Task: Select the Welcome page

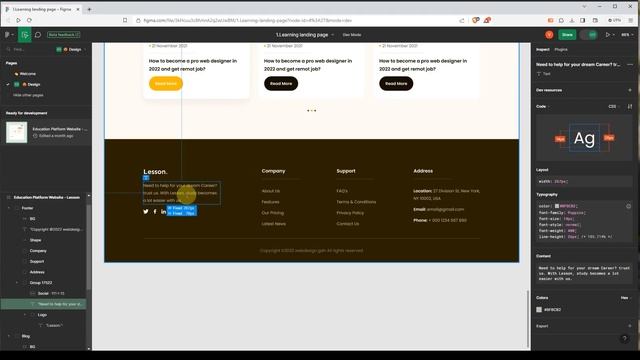Action: point(28,74)
